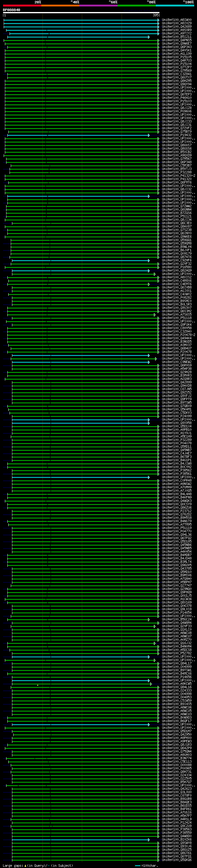Click the red 20% identity legend segment
197x868 pixels.
coord(22,6)
